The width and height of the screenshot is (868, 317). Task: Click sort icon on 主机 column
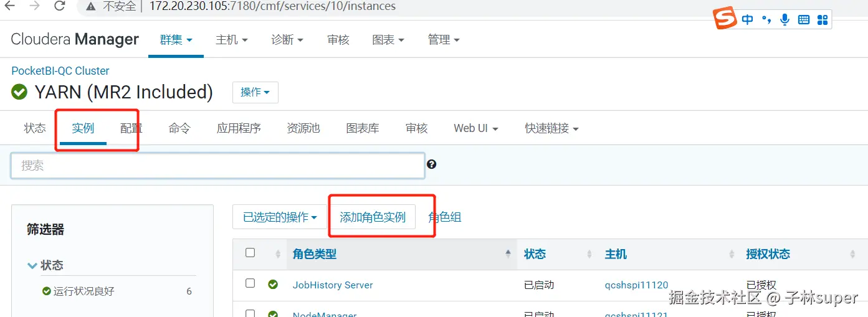[732, 254]
